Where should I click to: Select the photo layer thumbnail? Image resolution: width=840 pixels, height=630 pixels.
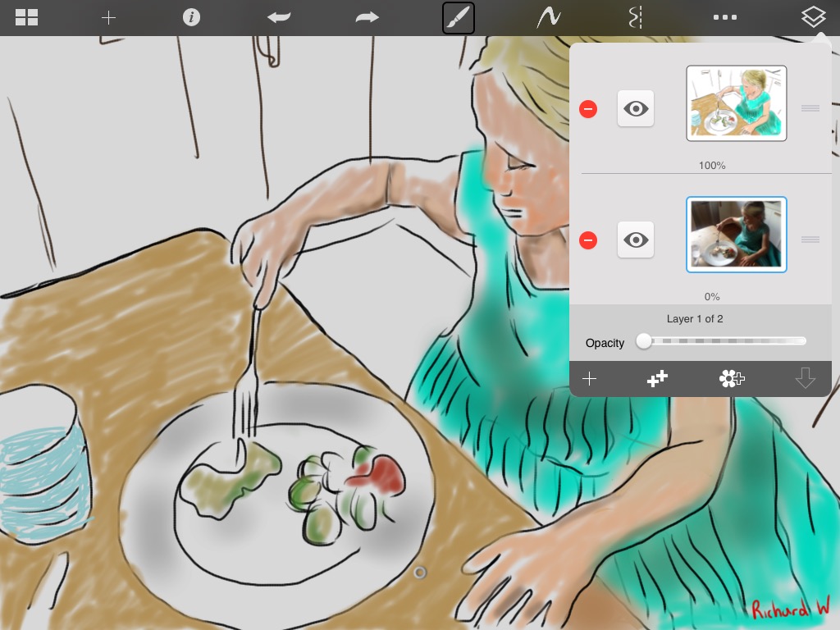(736, 235)
